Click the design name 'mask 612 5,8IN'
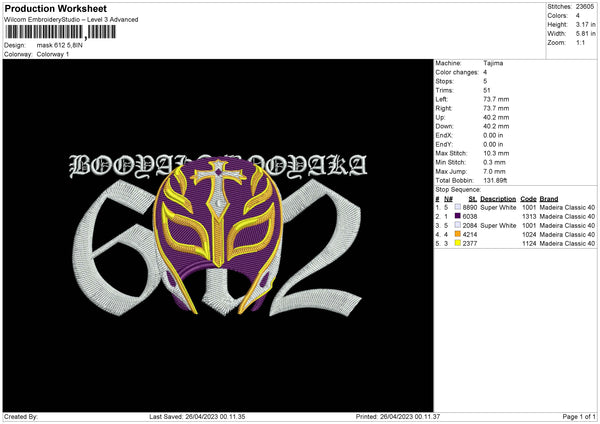Viewport: 600px width, 424px height. [x=60, y=45]
